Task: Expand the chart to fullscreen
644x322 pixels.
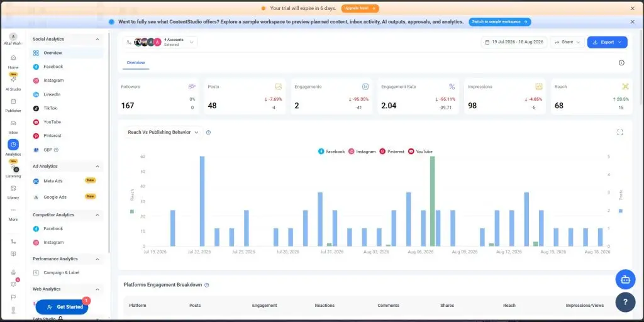Action: [619, 132]
